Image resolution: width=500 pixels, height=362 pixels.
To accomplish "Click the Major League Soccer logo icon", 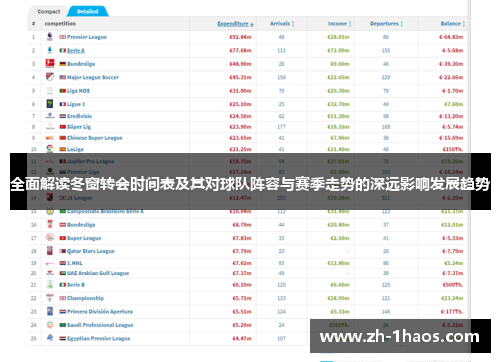I will 50,77.
